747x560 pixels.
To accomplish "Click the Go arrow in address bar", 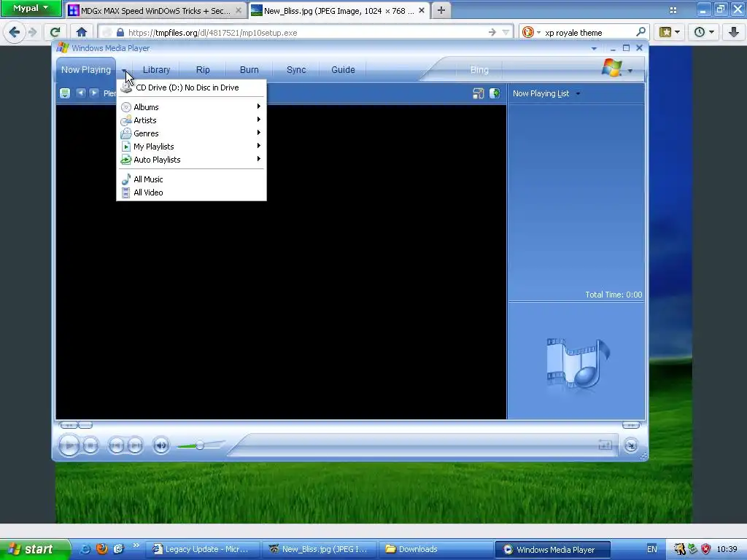I will pyautogui.click(x=492, y=32).
